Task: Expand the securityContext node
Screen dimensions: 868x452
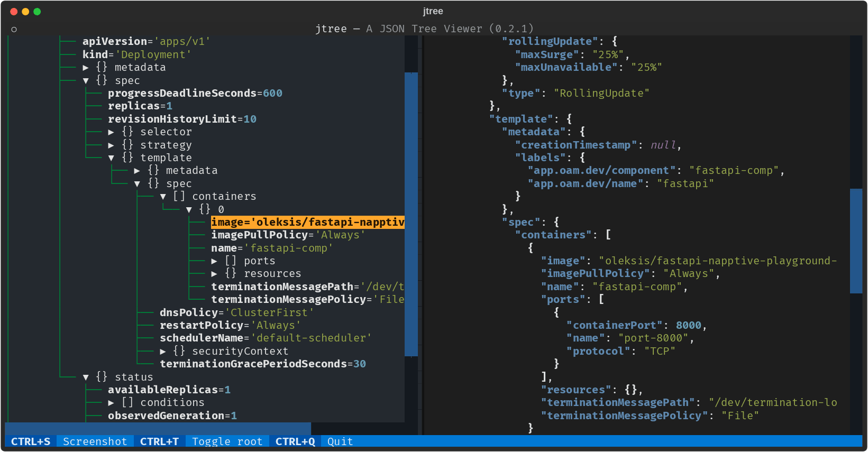Action: point(163,352)
